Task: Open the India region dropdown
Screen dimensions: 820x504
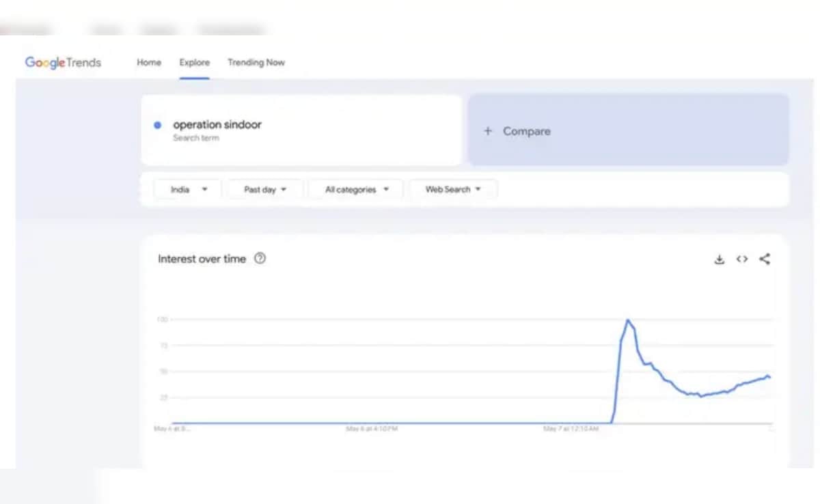Action: (188, 190)
